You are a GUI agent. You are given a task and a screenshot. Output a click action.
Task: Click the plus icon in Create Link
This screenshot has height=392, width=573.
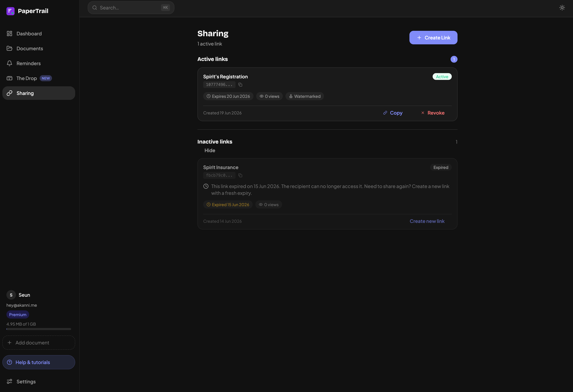tap(419, 38)
